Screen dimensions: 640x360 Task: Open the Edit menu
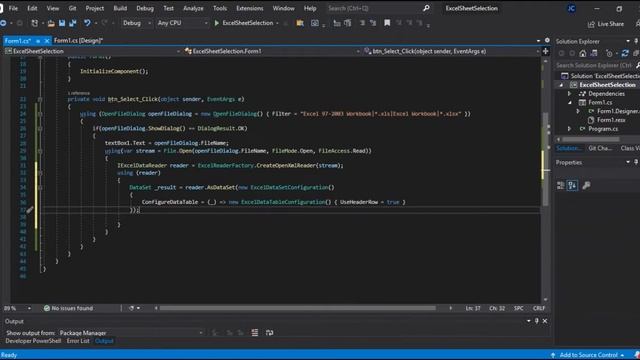click(x=32, y=8)
